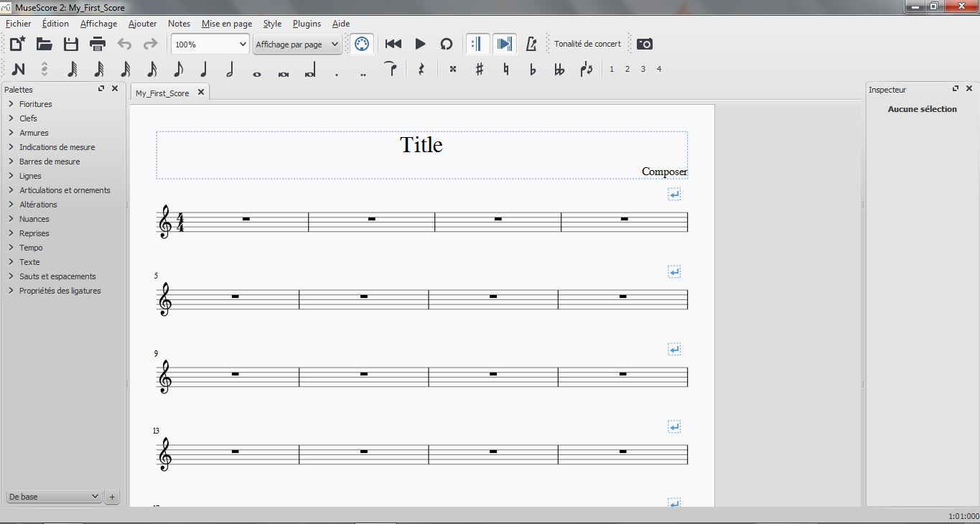Open the Plugins menu

[307, 24]
